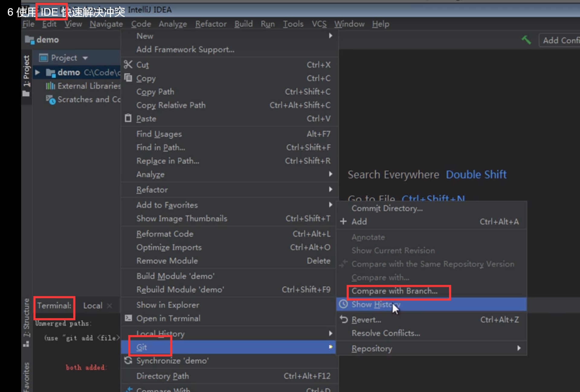Expand the Repository submenu arrow

[x=519, y=348]
